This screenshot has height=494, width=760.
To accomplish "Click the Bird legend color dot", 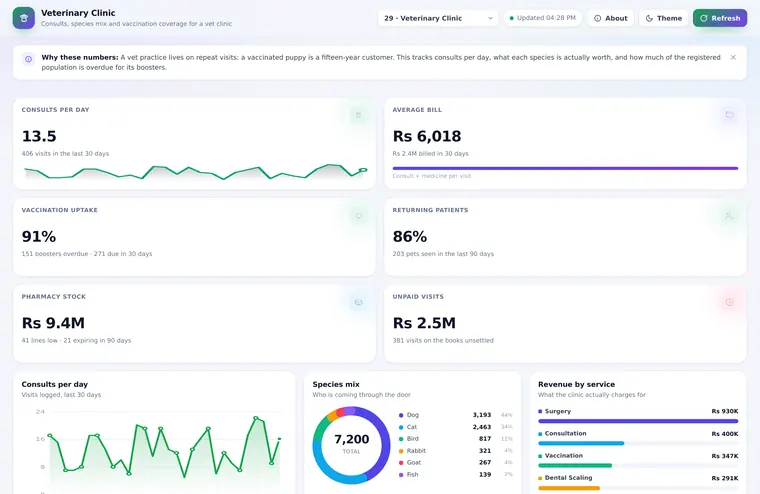I will (x=401, y=439).
